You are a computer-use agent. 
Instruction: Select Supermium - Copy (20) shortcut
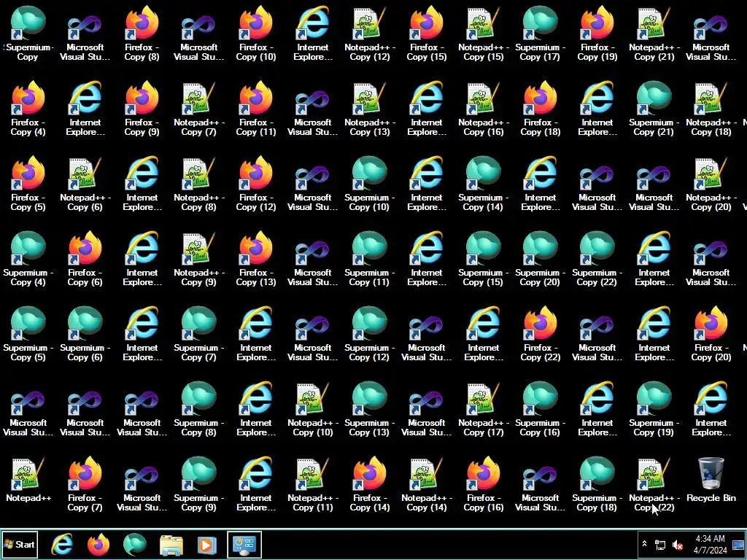click(540, 259)
